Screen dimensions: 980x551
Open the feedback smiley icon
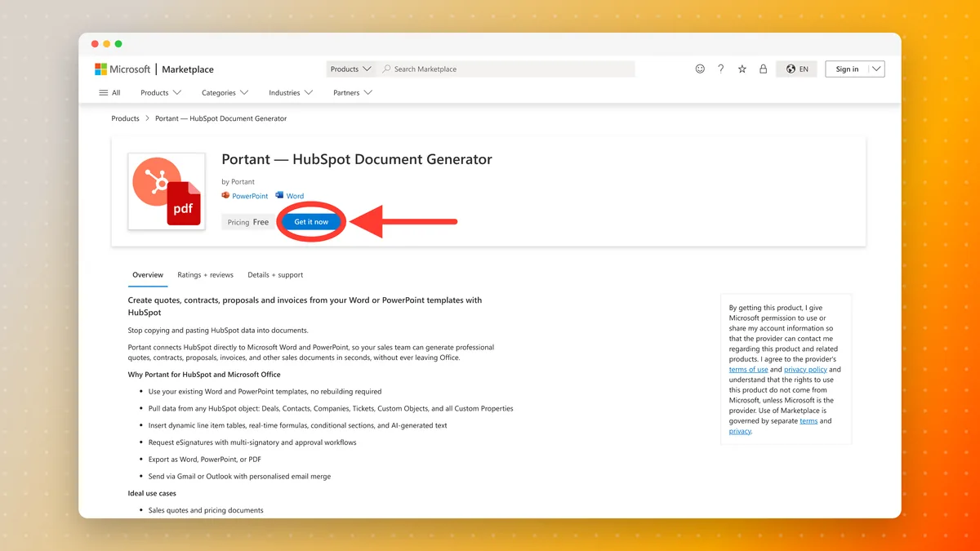(x=700, y=69)
